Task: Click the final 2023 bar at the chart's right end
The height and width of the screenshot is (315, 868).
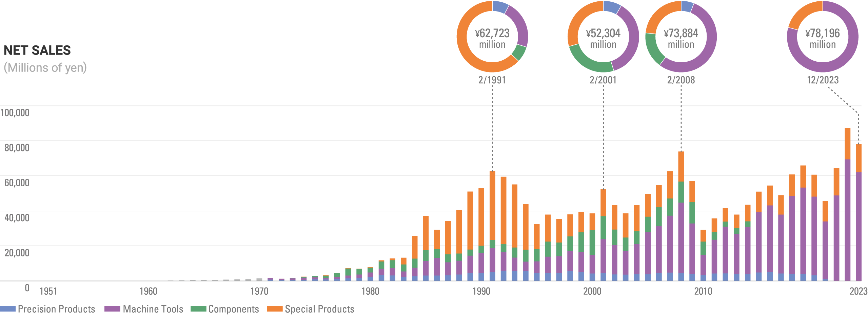Action: pyautogui.click(x=859, y=212)
